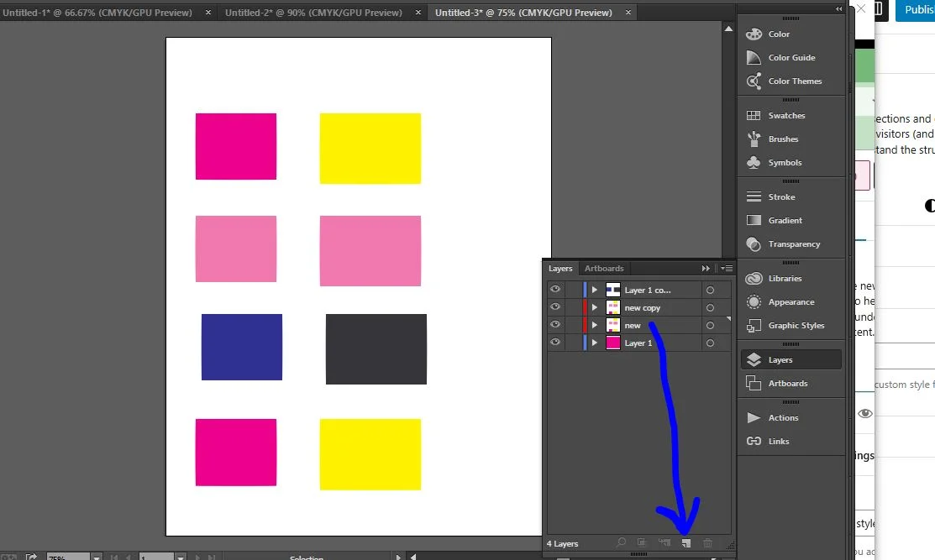935x560 pixels.
Task: Click the Publish button
Action: 916,9
